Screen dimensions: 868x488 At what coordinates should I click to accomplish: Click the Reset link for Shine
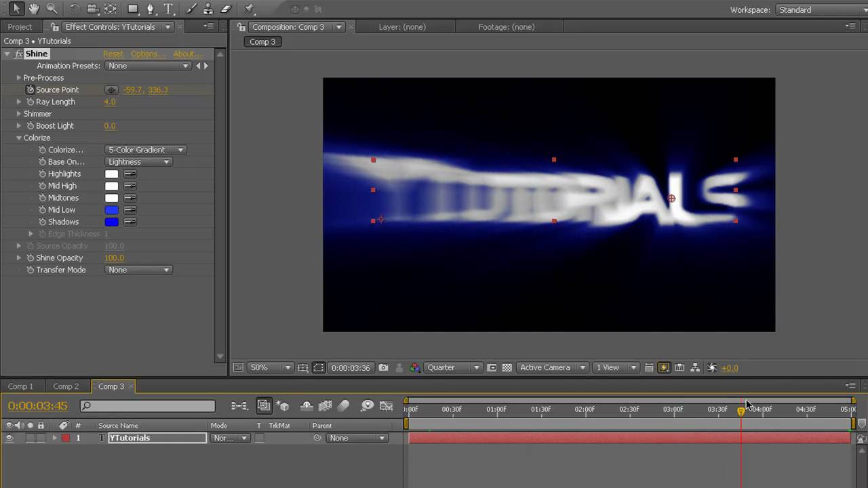(x=113, y=54)
